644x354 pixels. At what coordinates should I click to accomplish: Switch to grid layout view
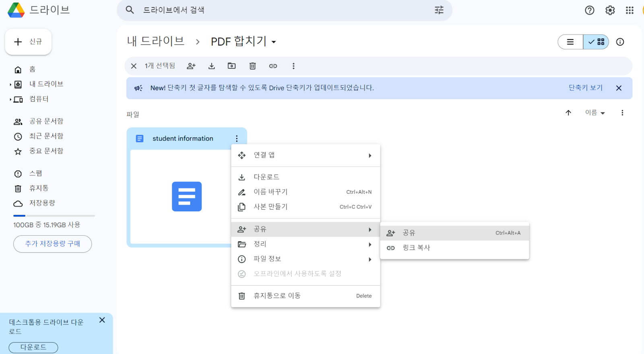tap(596, 42)
